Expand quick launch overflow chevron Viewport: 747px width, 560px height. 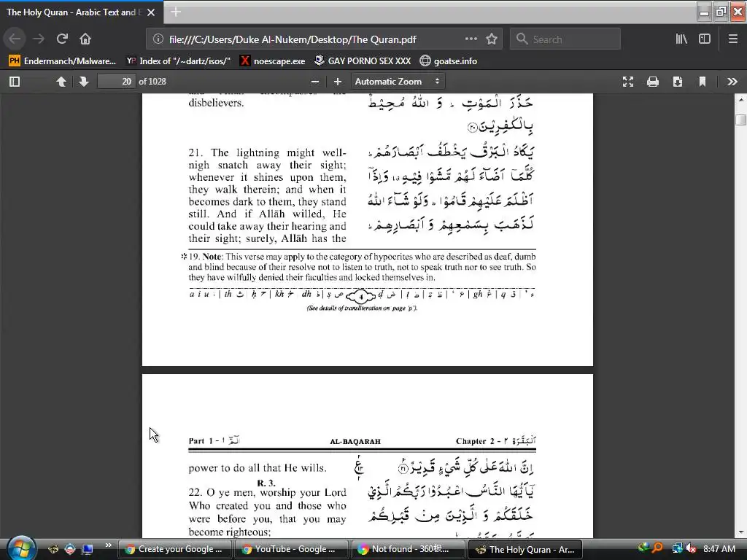coord(108,545)
